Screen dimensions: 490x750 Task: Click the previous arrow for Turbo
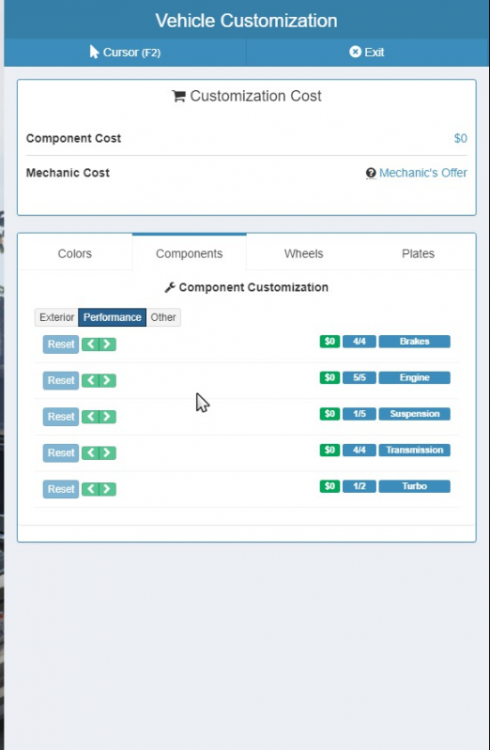[90, 489]
